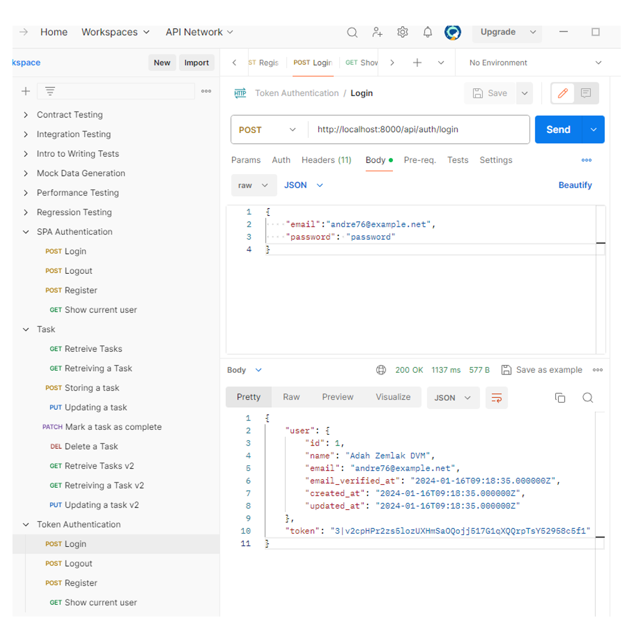Switch to Tests tab
644x644 pixels.
tap(457, 160)
